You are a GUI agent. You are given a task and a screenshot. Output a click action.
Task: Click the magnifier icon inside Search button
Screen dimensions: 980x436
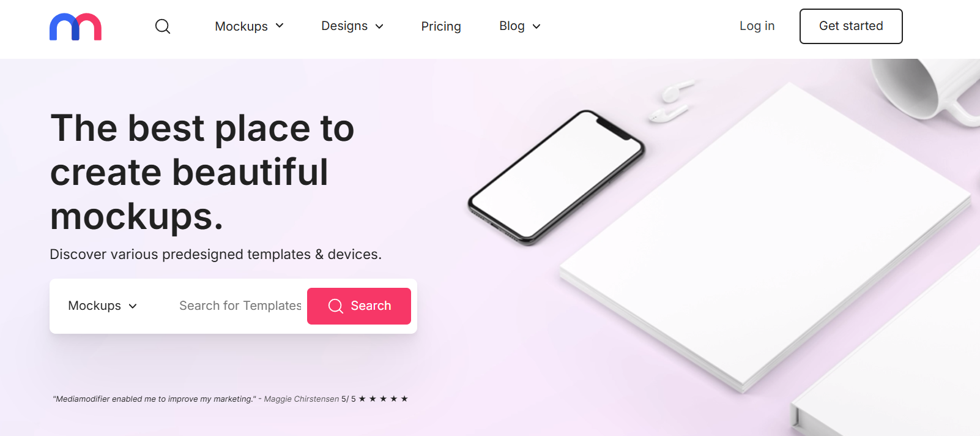[336, 306]
